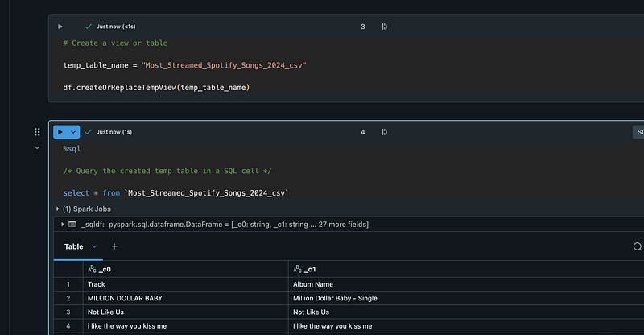
Task: Sort by the _c0 column header
Action: pos(186,269)
